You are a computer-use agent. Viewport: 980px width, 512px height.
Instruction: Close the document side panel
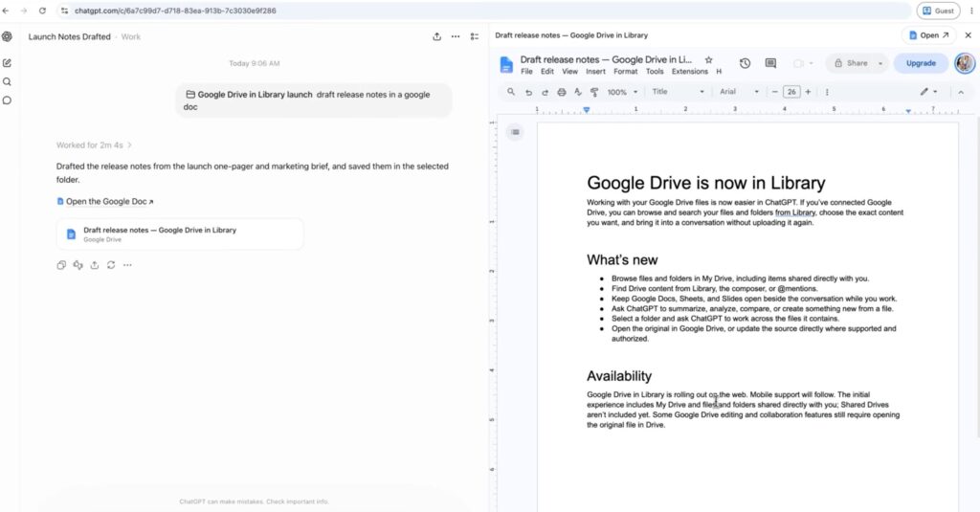[969, 35]
